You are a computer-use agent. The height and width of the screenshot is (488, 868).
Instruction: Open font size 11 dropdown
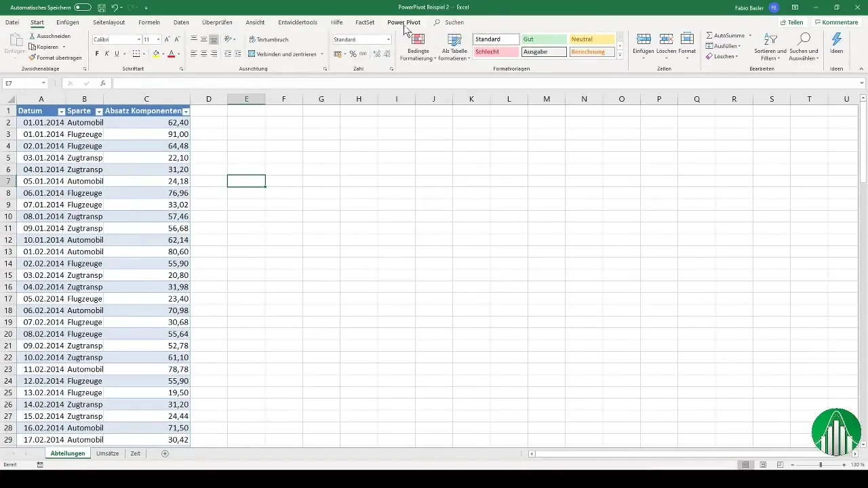coord(159,39)
